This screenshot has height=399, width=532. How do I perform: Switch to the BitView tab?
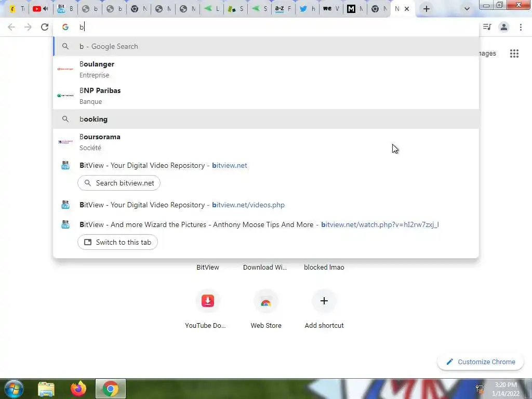pyautogui.click(x=65, y=9)
